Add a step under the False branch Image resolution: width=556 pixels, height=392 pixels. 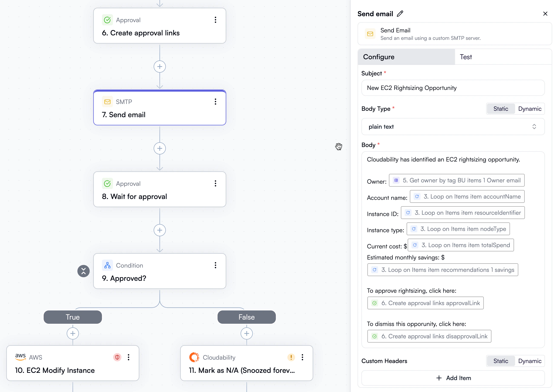(247, 334)
